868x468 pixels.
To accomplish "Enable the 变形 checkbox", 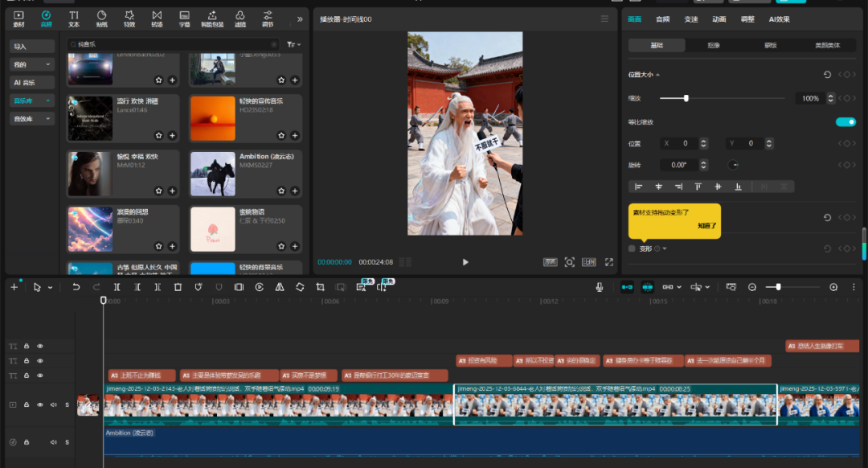I will tap(633, 248).
